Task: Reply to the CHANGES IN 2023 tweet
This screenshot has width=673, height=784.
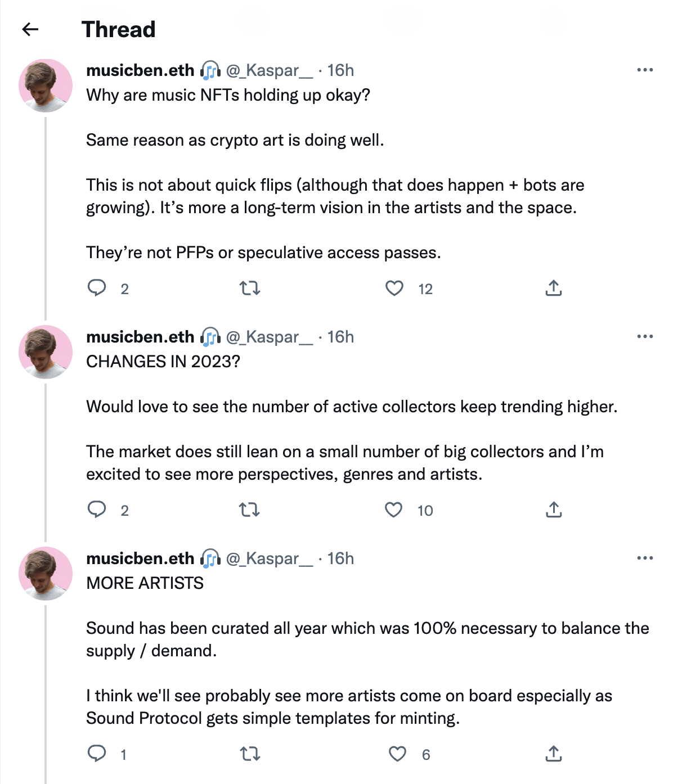Action: 97,510
